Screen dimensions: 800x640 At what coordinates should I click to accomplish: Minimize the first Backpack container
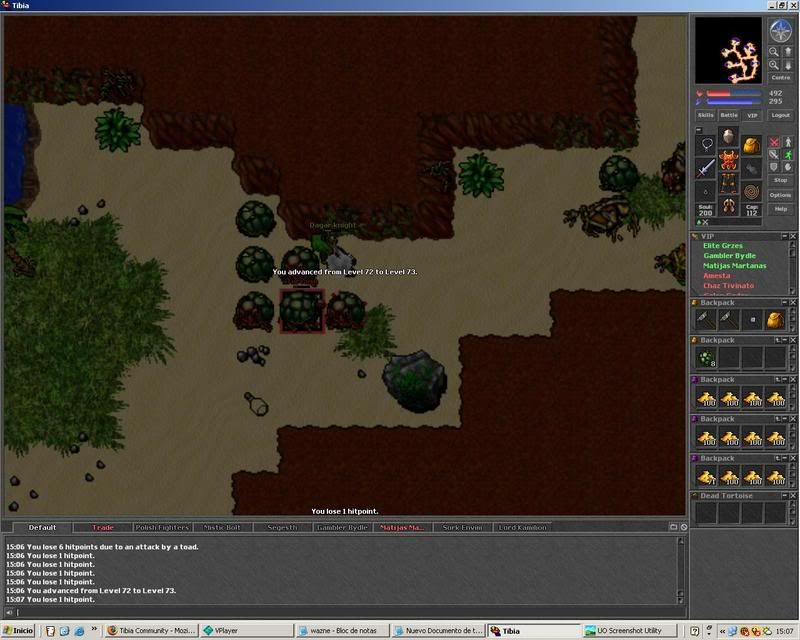(x=785, y=303)
